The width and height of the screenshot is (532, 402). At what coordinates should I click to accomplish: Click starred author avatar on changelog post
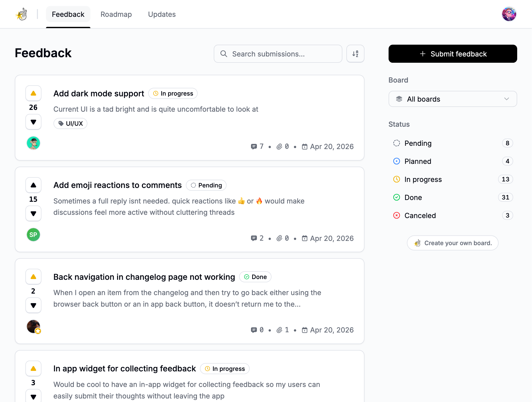tap(33, 326)
